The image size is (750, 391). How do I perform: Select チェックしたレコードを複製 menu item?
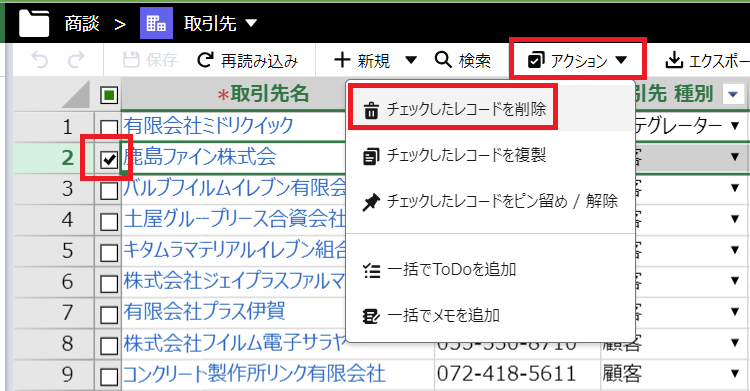pyautogui.click(x=490, y=155)
